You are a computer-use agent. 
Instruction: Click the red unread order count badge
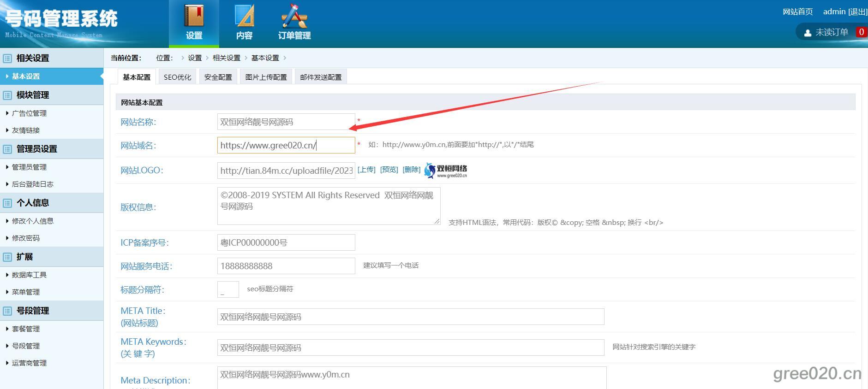pos(861,32)
